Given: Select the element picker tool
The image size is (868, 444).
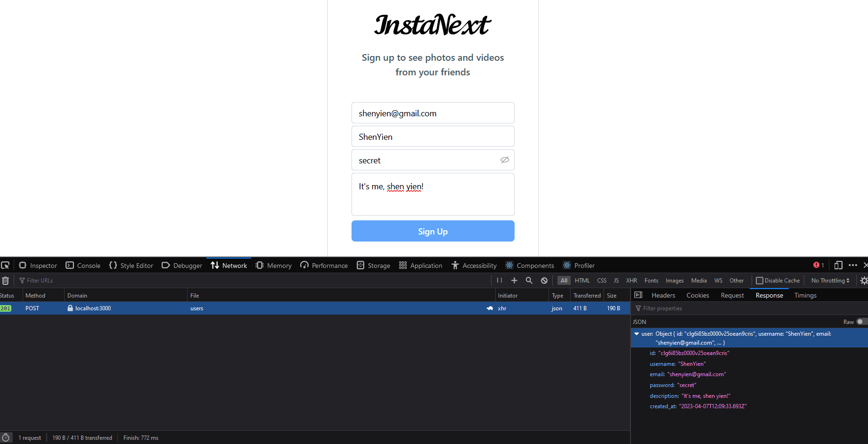Looking at the screenshot, I should 6,265.
